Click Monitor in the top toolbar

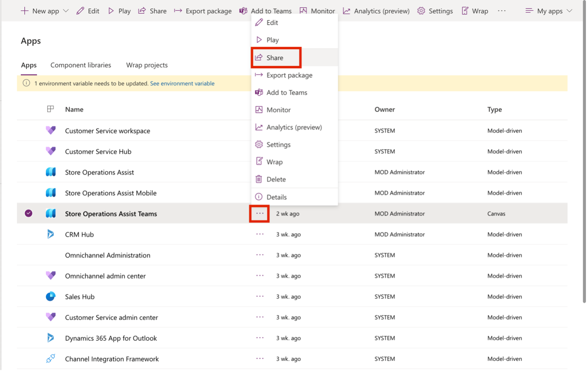(x=317, y=11)
